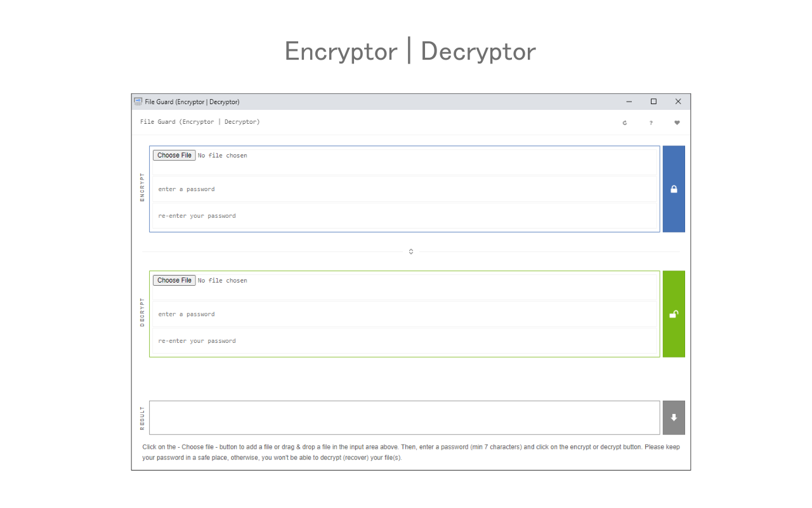The width and height of the screenshot is (812, 508).
Task: Click the green decrypt unlock button
Action: coord(674,314)
